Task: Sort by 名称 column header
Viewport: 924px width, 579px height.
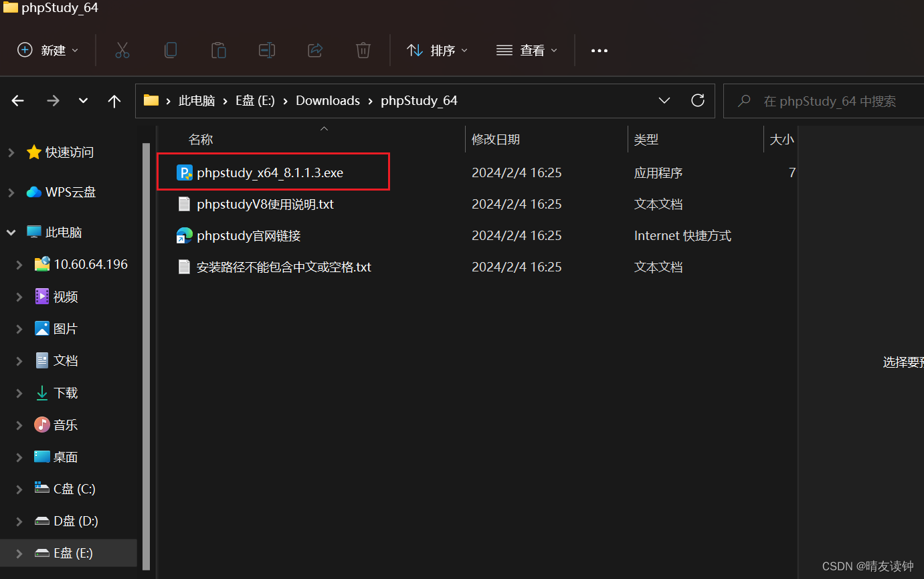Action: [x=201, y=139]
